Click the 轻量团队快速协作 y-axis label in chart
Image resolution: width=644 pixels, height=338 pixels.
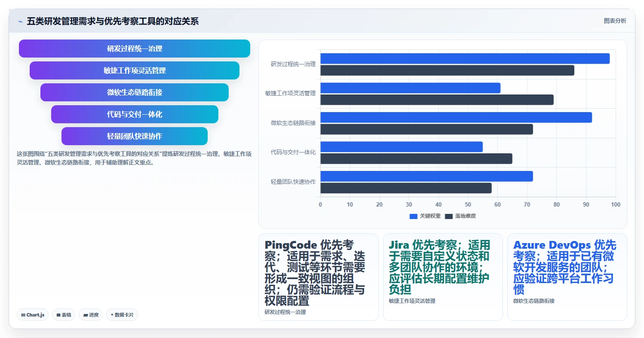(x=293, y=182)
